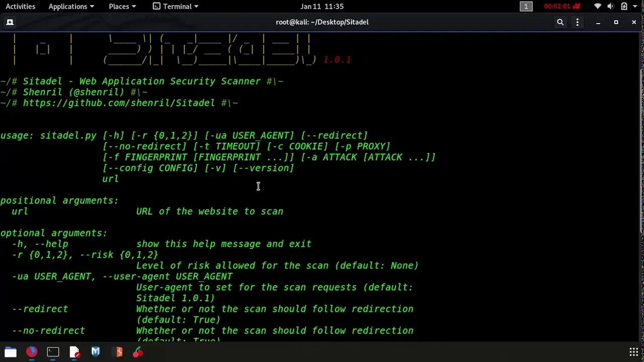
Task: Open the text editor from the taskbar
Action: (74, 352)
